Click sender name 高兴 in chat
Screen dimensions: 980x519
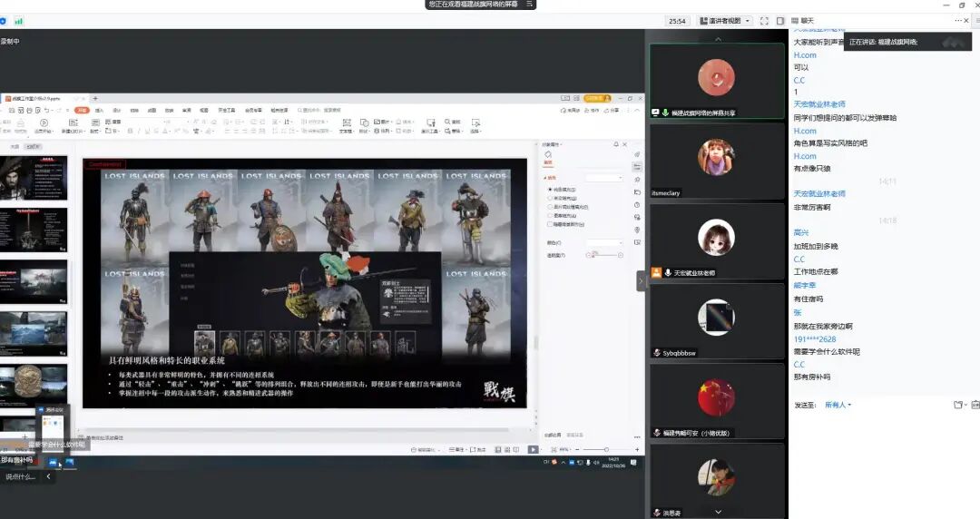coord(800,232)
